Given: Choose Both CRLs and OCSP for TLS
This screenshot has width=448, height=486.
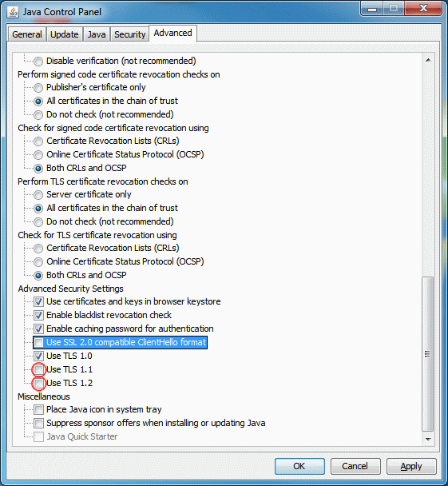Looking at the screenshot, I should 38,275.
